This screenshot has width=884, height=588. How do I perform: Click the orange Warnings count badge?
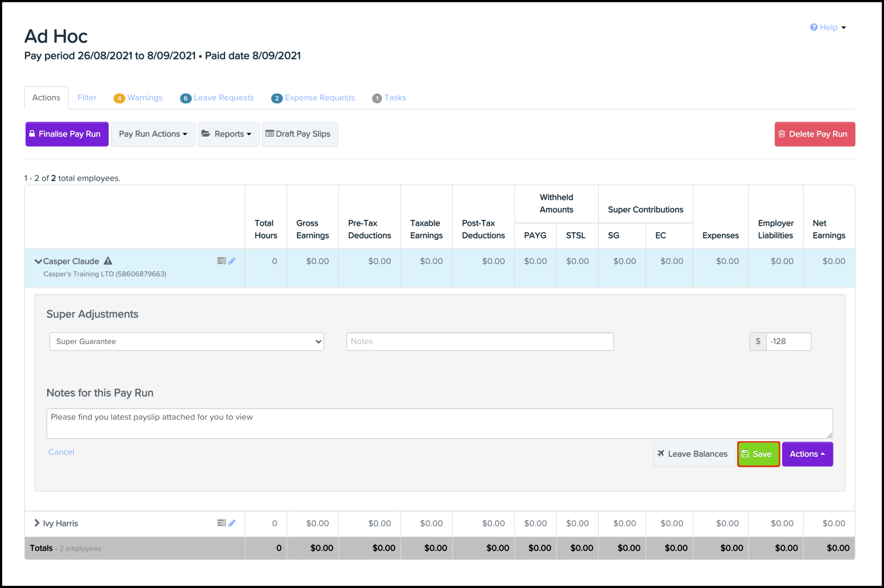pyautogui.click(x=119, y=98)
